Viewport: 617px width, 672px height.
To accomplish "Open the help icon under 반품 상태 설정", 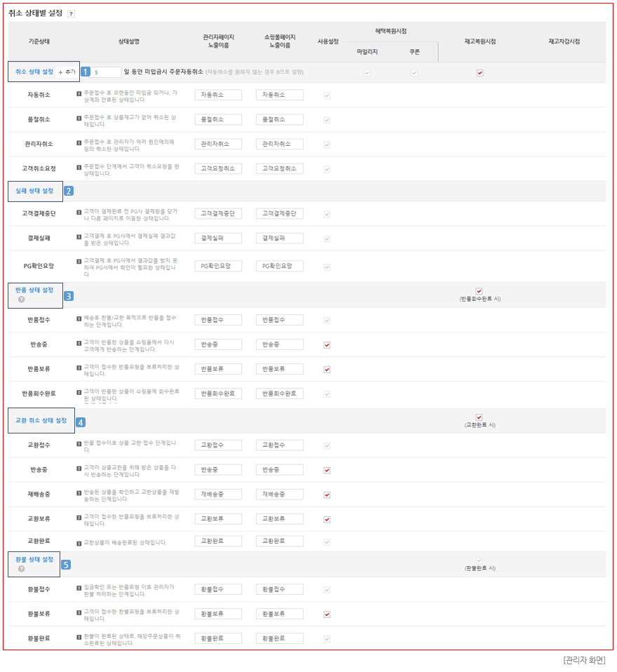I will (x=22, y=300).
